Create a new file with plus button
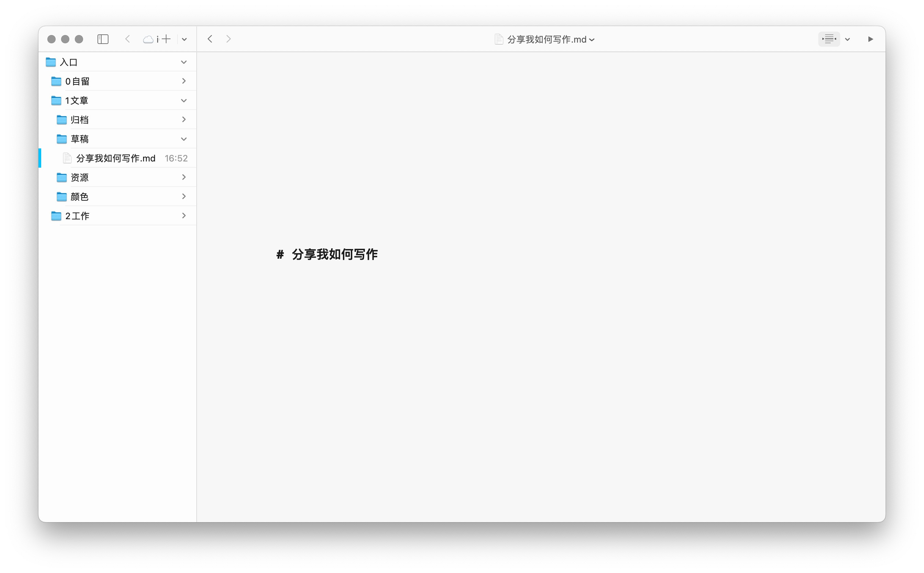 coord(166,39)
